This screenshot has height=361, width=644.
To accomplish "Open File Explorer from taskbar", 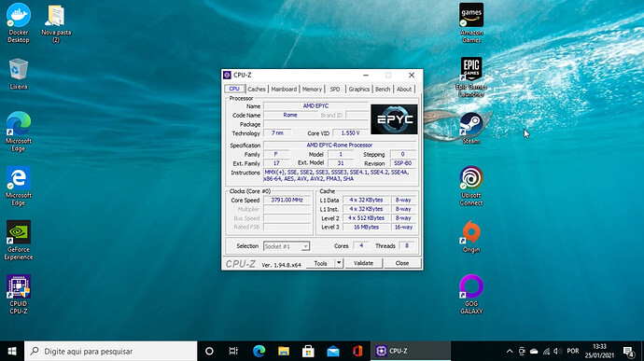I will coord(284,351).
